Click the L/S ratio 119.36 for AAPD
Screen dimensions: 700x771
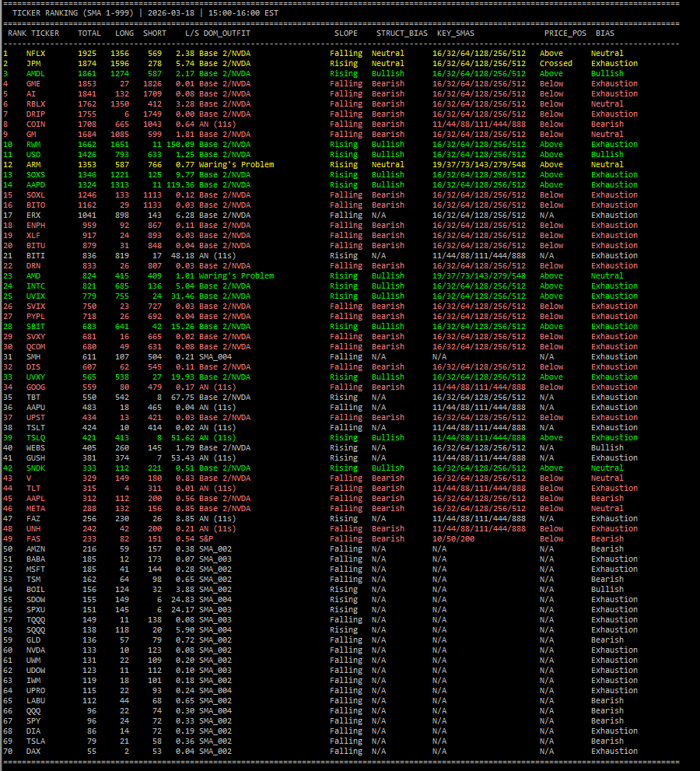tap(180, 185)
